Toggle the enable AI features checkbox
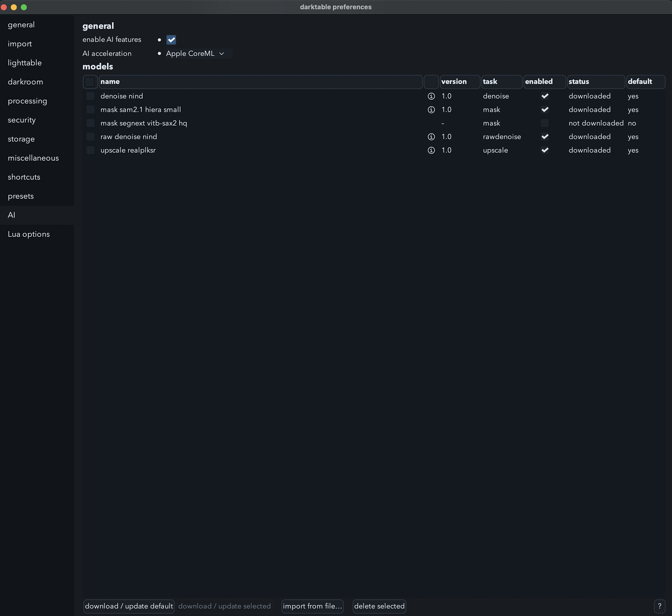This screenshot has width=672, height=616. tap(171, 40)
